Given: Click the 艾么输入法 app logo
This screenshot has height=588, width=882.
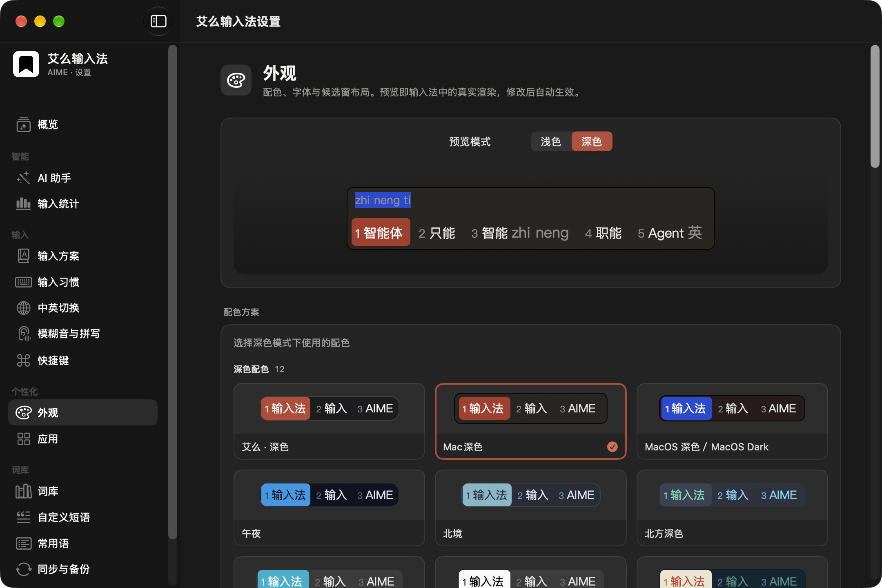Looking at the screenshot, I should coord(26,64).
